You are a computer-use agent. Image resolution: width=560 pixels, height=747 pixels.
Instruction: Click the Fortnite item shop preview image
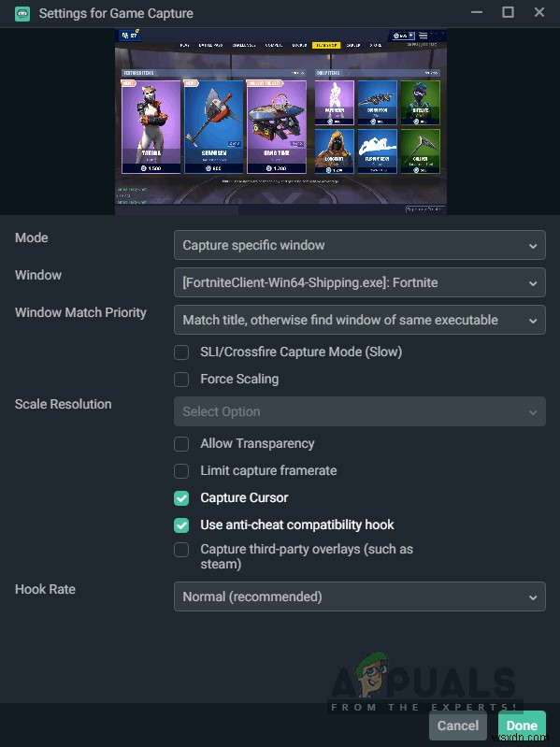coord(280,122)
